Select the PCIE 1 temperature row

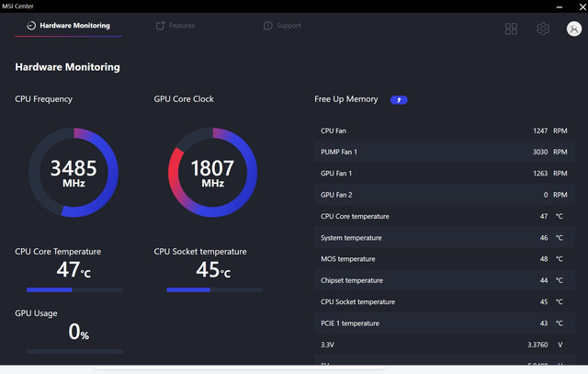(x=445, y=323)
